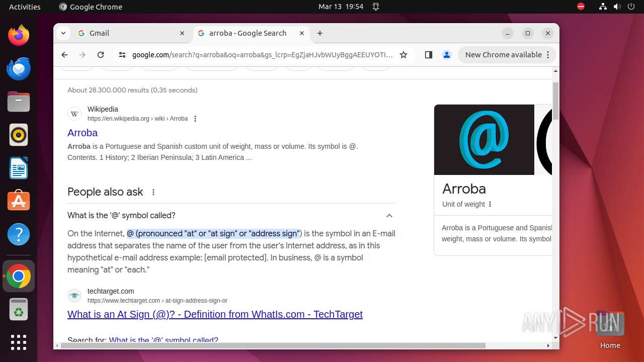Viewport: 644px width, 362px height.
Task: Collapse 'What is the @ symbol called?' question
Action: tap(389, 216)
